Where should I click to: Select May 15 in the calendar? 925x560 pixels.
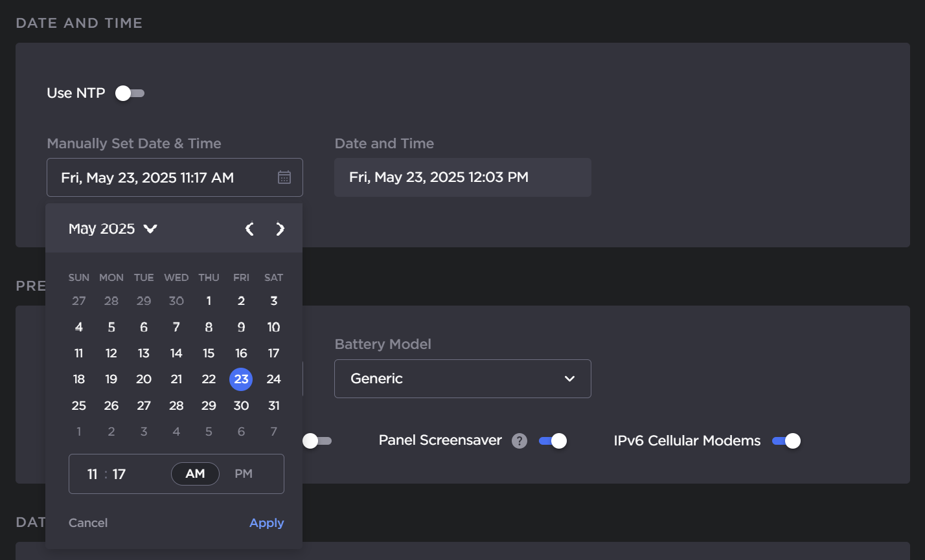209,353
